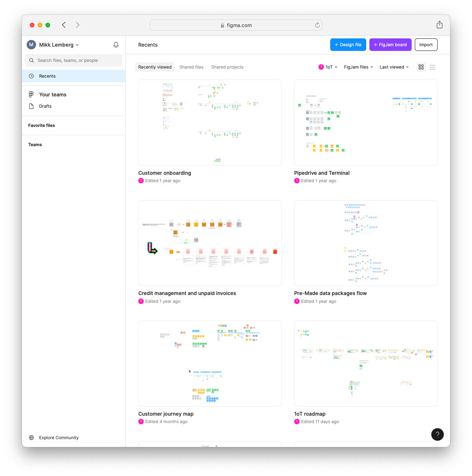This screenshot has height=476, width=472.
Task: Select the Shared projects tab
Action: click(227, 67)
